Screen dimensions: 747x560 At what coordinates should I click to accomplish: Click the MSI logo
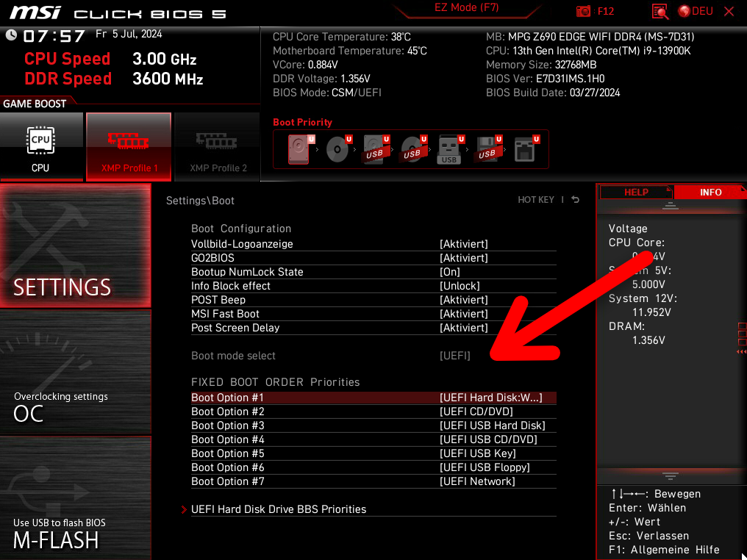click(x=35, y=12)
